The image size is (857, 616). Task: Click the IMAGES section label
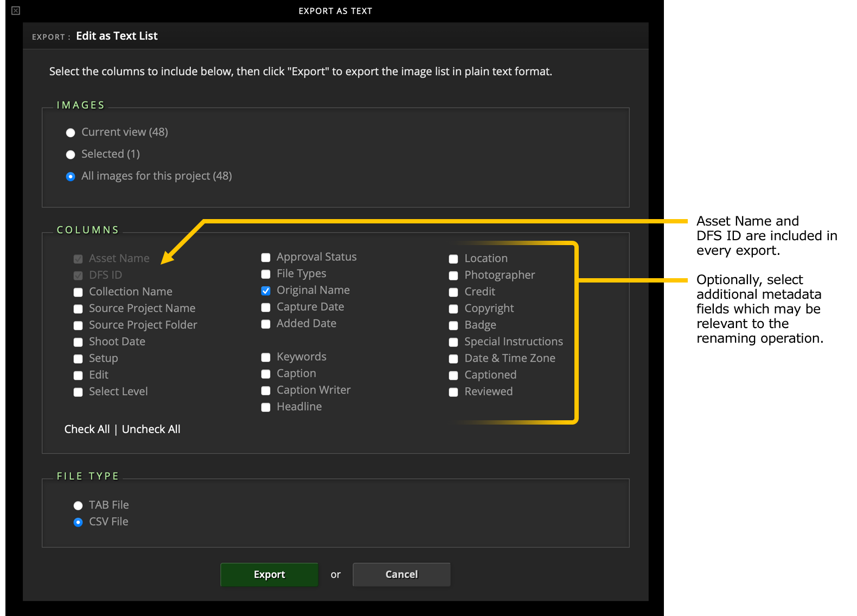[x=81, y=105]
